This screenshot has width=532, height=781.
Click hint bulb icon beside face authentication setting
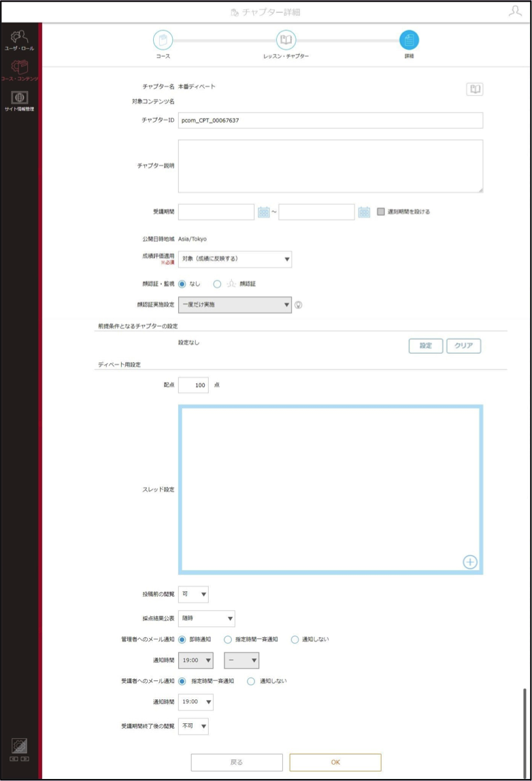(x=298, y=305)
